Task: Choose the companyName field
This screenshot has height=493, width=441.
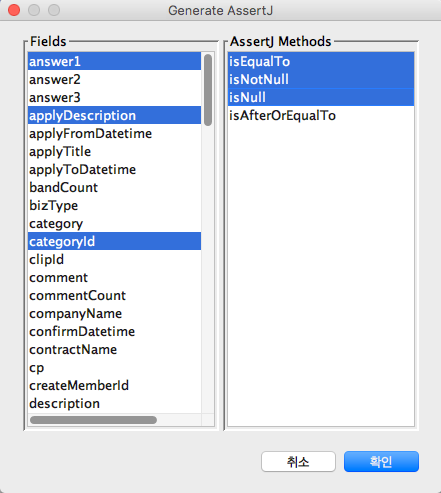Action: pos(114,314)
